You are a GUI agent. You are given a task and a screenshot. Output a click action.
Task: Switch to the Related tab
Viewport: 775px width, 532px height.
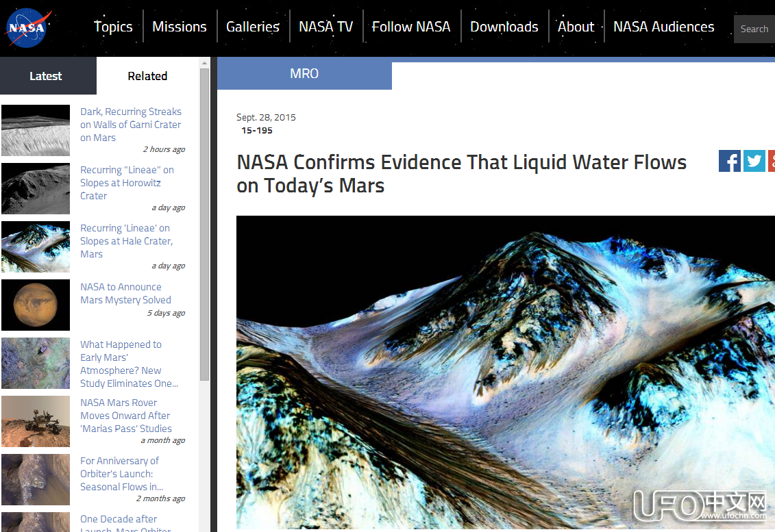tap(147, 76)
